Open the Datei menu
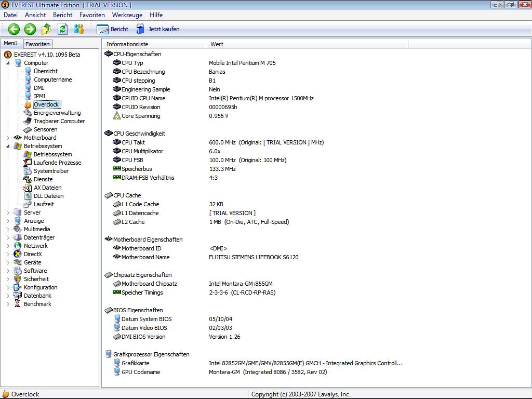 pos(10,15)
